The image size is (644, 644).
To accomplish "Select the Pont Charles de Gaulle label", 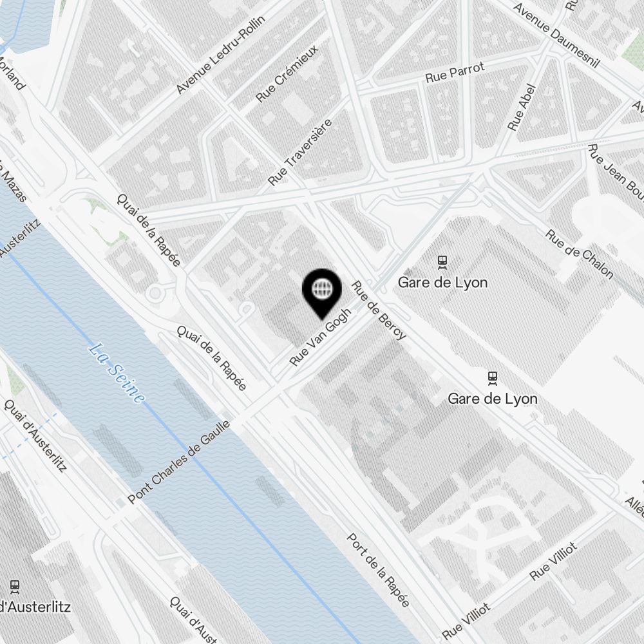I will click(x=179, y=462).
